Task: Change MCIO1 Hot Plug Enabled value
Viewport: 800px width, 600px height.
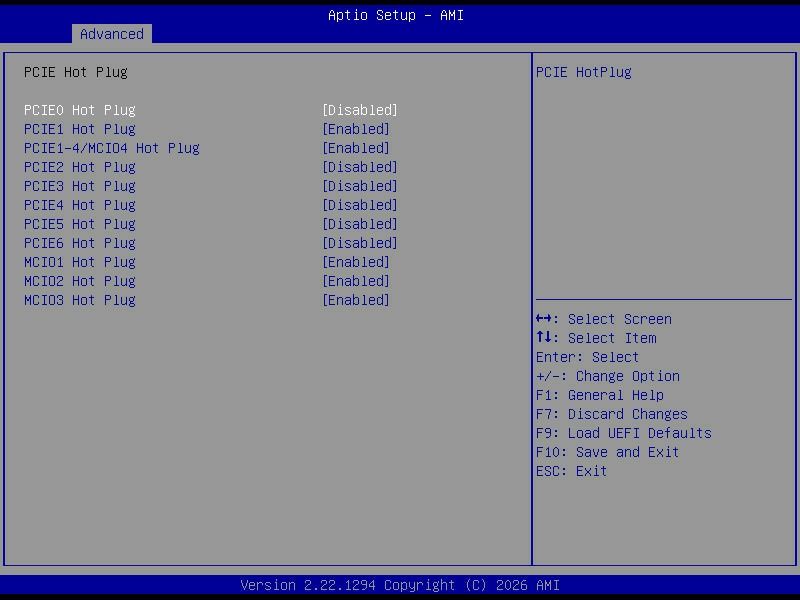Action: pos(356,262)
